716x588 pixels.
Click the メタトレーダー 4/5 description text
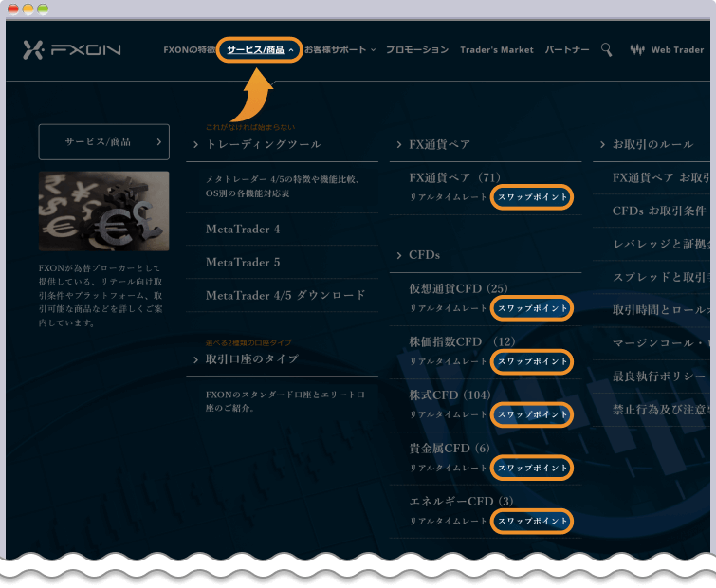click(283, 186)
